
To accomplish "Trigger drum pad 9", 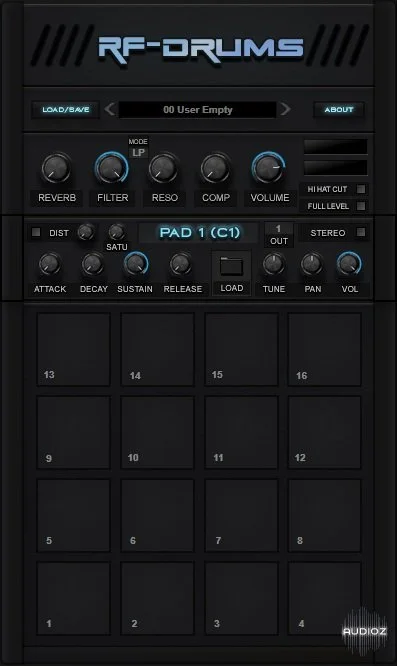I will [x=73, y=432].
